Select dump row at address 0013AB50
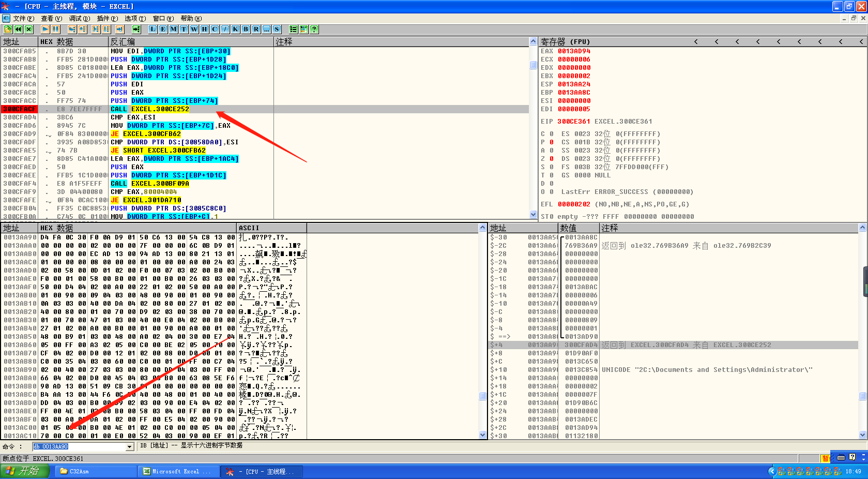 click(x=239, y=337)
